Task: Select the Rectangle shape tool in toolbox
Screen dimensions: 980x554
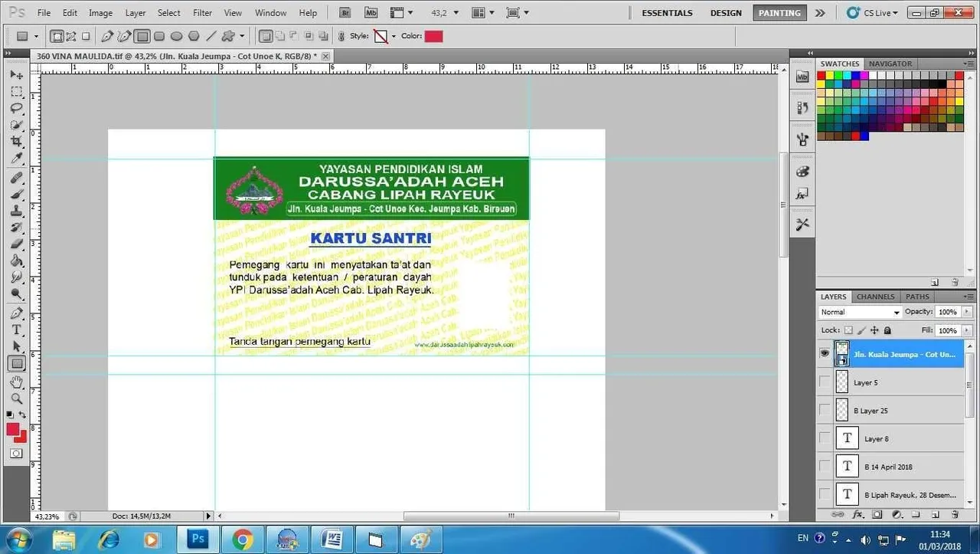Action: (x=16, y=364)
